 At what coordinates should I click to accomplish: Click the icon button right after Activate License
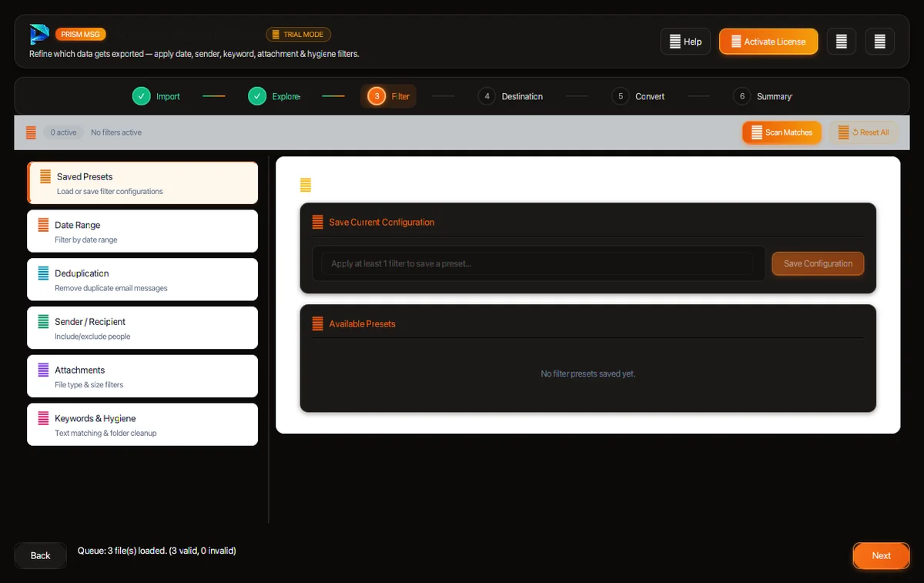click(842, 42)
